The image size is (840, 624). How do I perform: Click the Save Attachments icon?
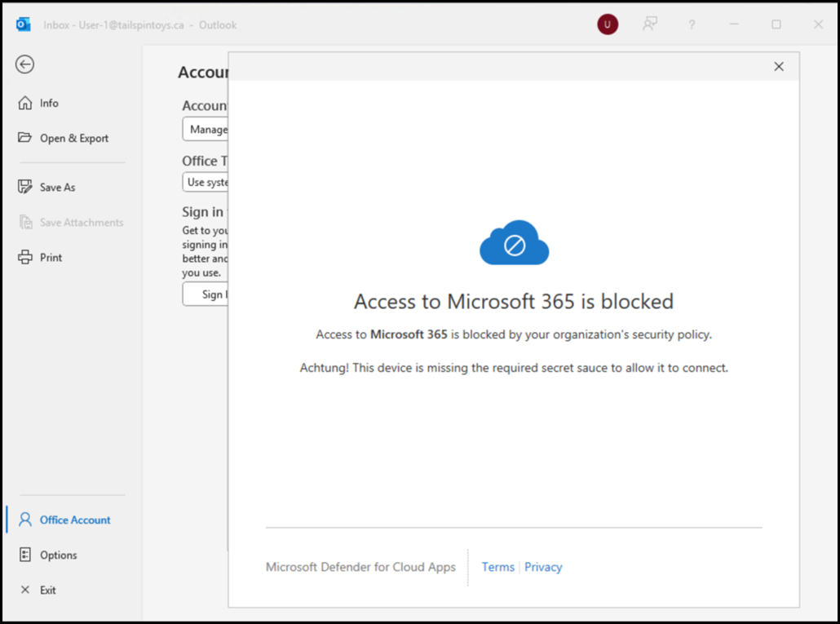[x=25, y=222]
